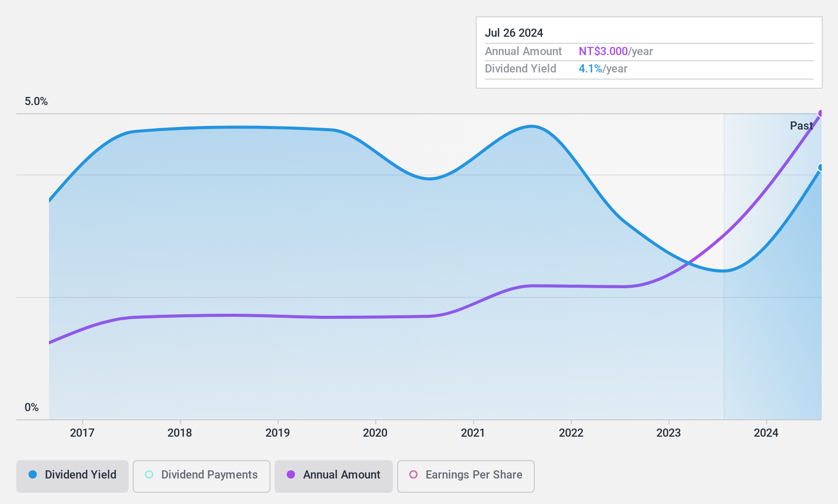Image resolution: width=838 pixels, height=504 pixels.
Task: Click the 'Dividend Yield' tooltip row label
Action: tap(521, 69)
